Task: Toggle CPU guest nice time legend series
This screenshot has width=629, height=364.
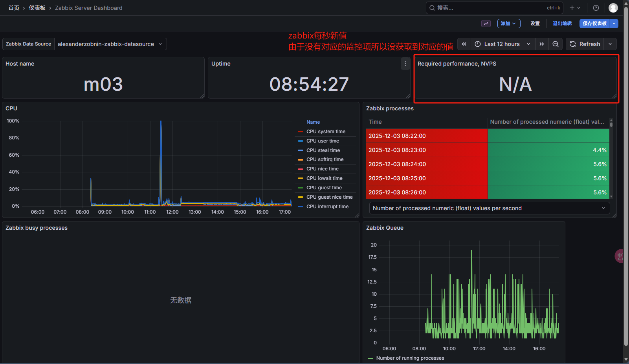Action: (329, 197)
